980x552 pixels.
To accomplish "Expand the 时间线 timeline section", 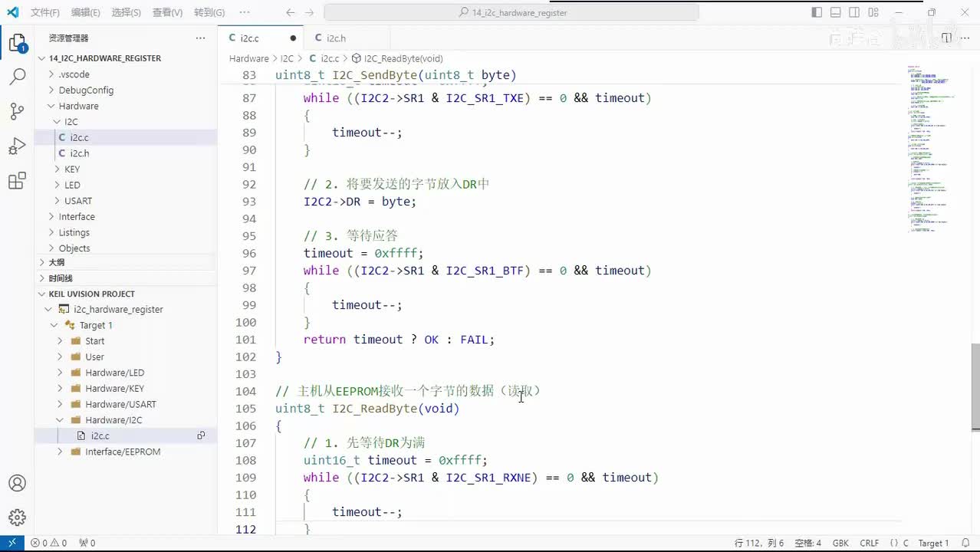I will (x=61, y=278).
